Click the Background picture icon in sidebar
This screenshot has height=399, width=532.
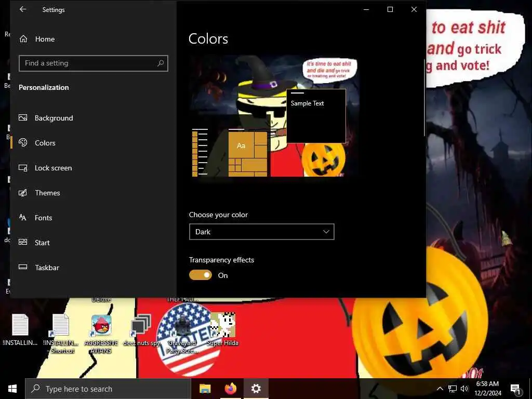pos(23,118)
